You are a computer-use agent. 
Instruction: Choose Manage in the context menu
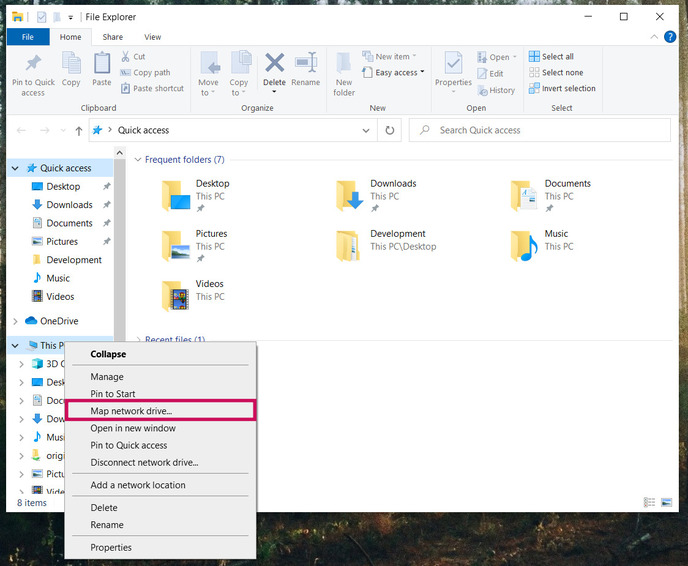click(x=161, y=377)
